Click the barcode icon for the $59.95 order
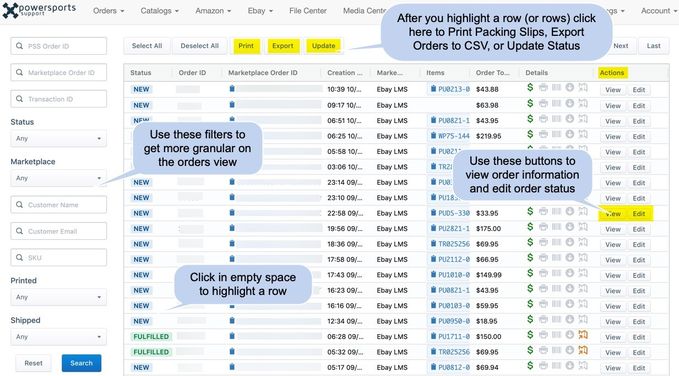The height and width of the screenshot is (376, 679). click(x=556, y=304)
